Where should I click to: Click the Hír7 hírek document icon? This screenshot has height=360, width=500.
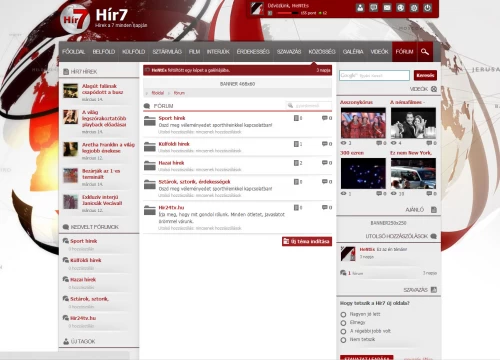click(66, 72)
